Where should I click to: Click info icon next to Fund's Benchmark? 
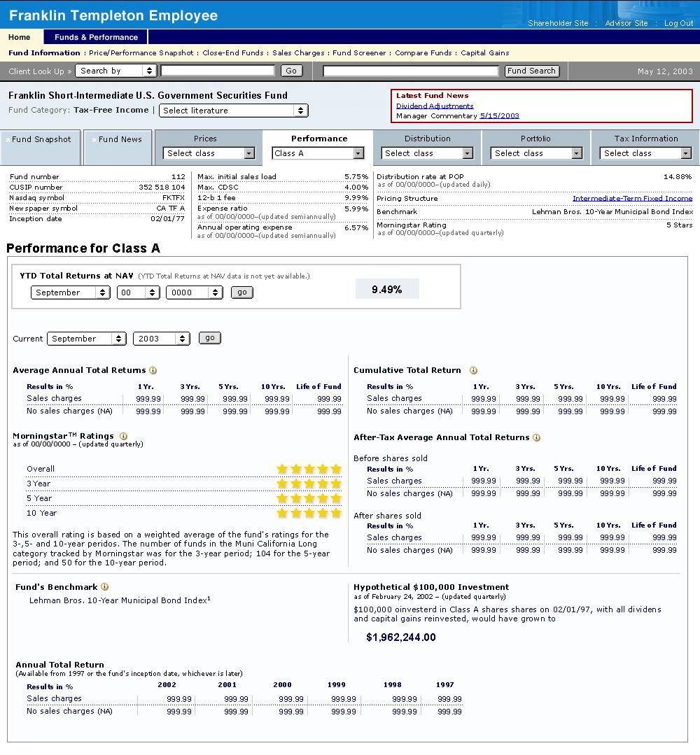click(105, 587)
